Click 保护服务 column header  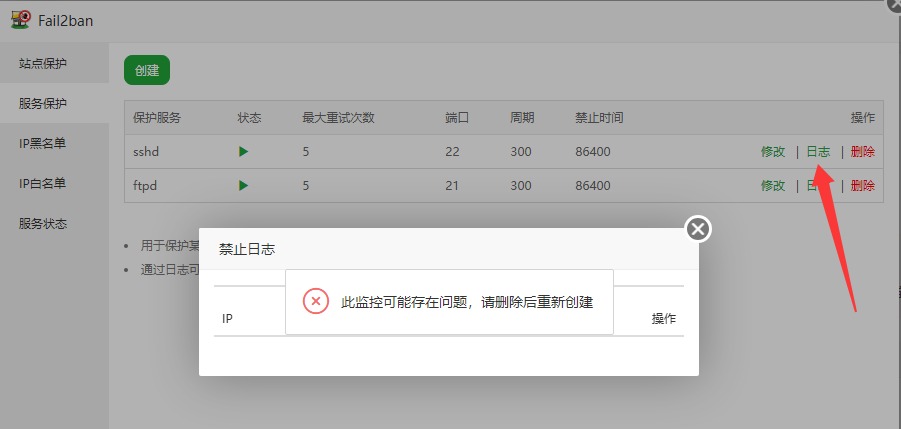coord(157,118)
